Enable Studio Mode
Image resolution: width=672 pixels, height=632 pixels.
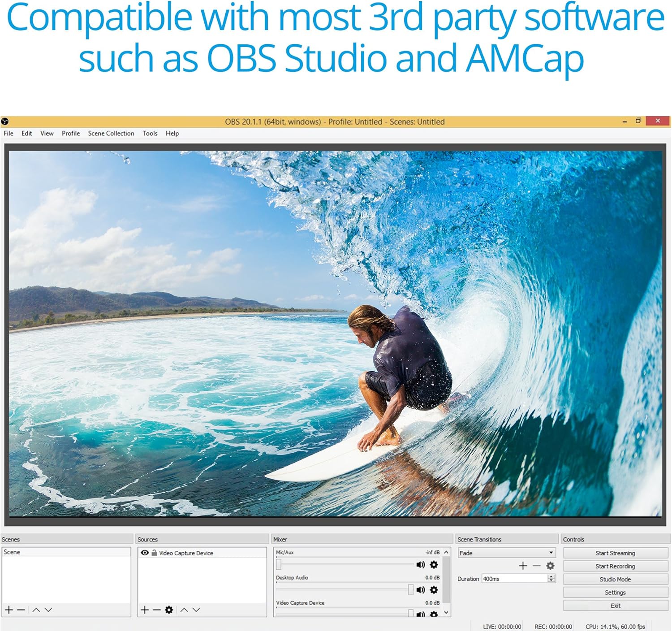pos(616,579)
